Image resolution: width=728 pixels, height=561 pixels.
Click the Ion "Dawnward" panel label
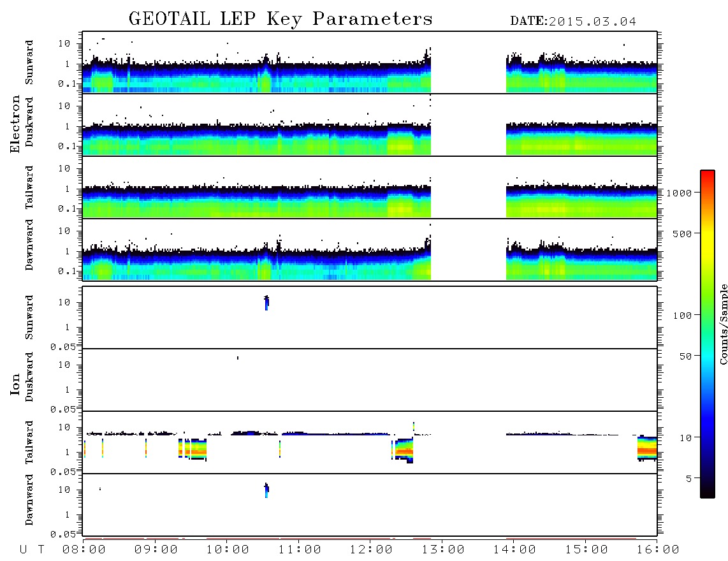pyautogui.click(x=29, y=500)
